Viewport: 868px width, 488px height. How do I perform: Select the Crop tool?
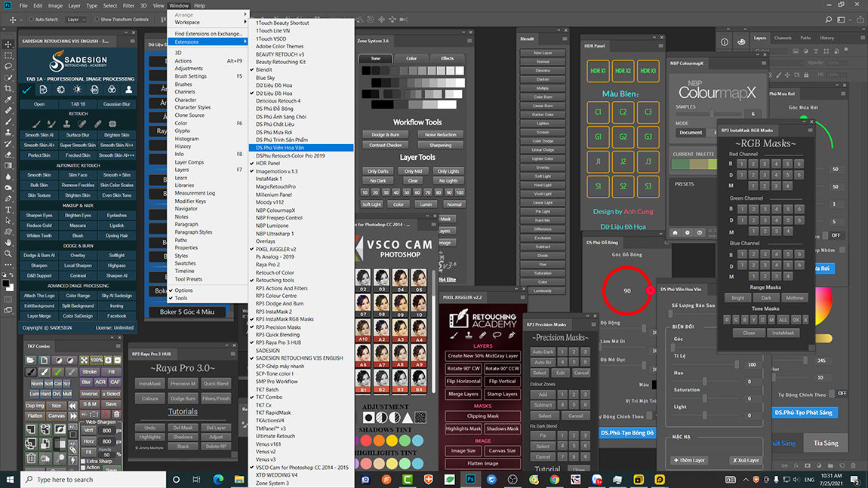click(x=8, y=88)
